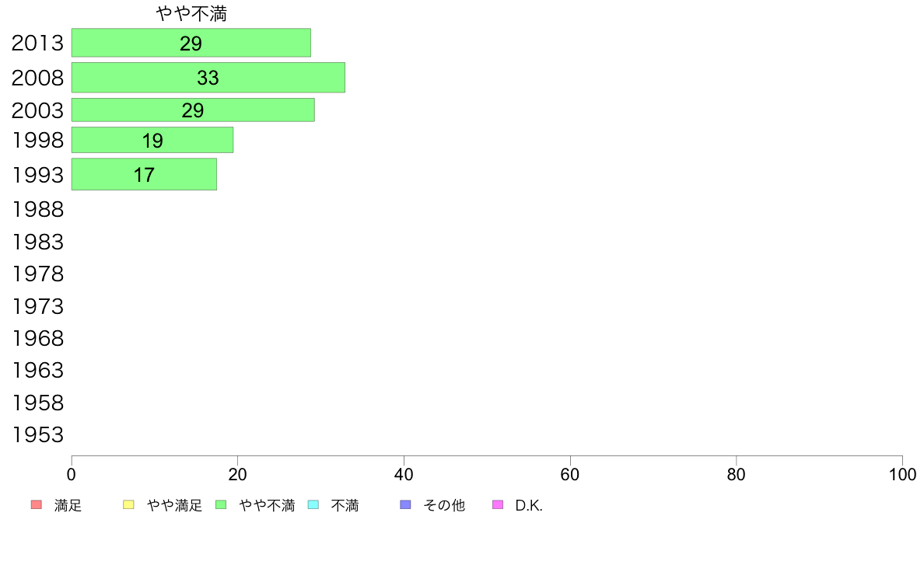The image size is (924, 572).
Task: Click the green やや不満 legend swatch
Action: tap(221, 505)
